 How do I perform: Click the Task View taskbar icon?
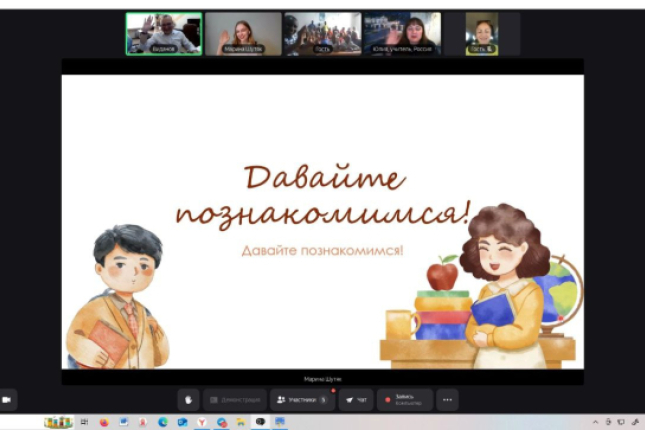84,422
